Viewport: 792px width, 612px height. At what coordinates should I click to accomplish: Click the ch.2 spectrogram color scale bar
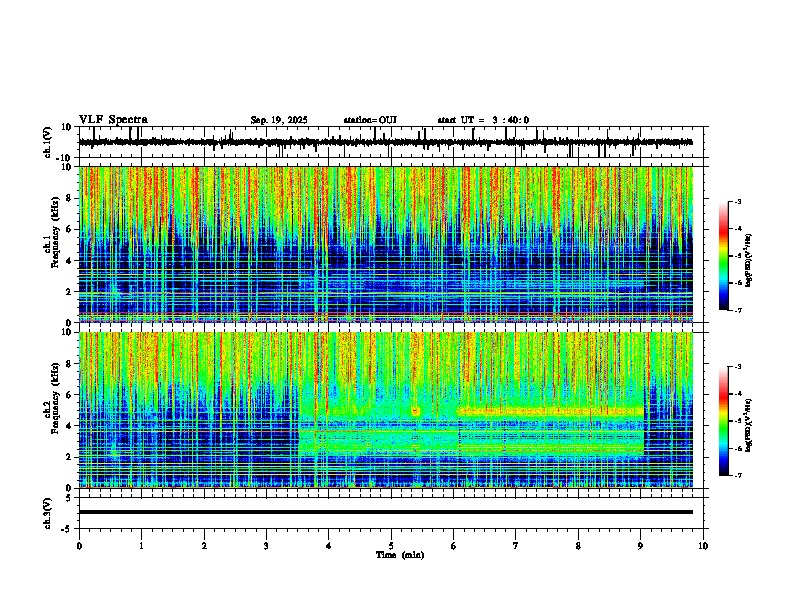tap(724, 421)
